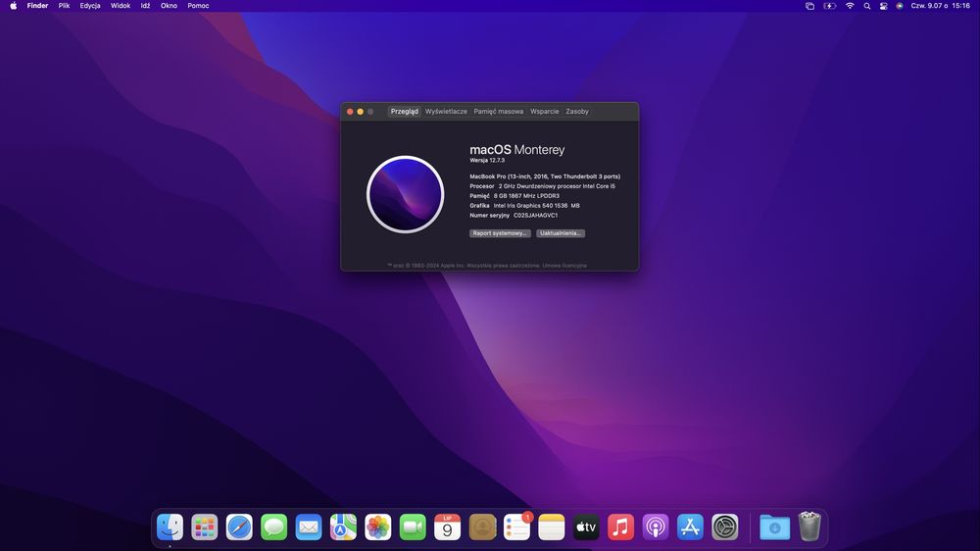
Task: Open System Preferences from the dock
Action: pos(725,527)
